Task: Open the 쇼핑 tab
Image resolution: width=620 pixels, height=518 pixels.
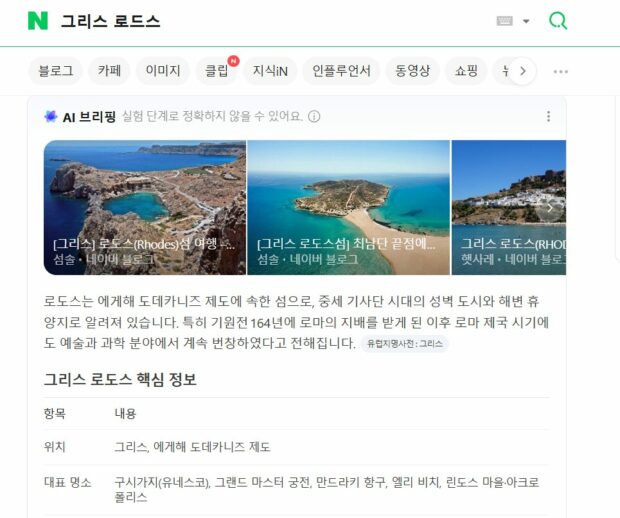Action: pyautogui.click(x=466, y=71)
